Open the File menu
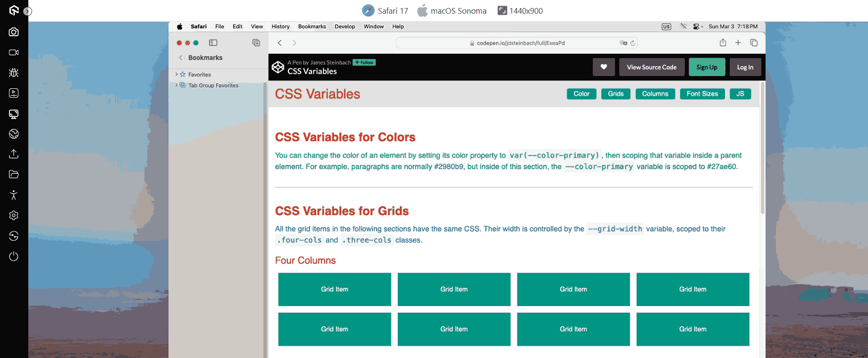 click(219, 26)
